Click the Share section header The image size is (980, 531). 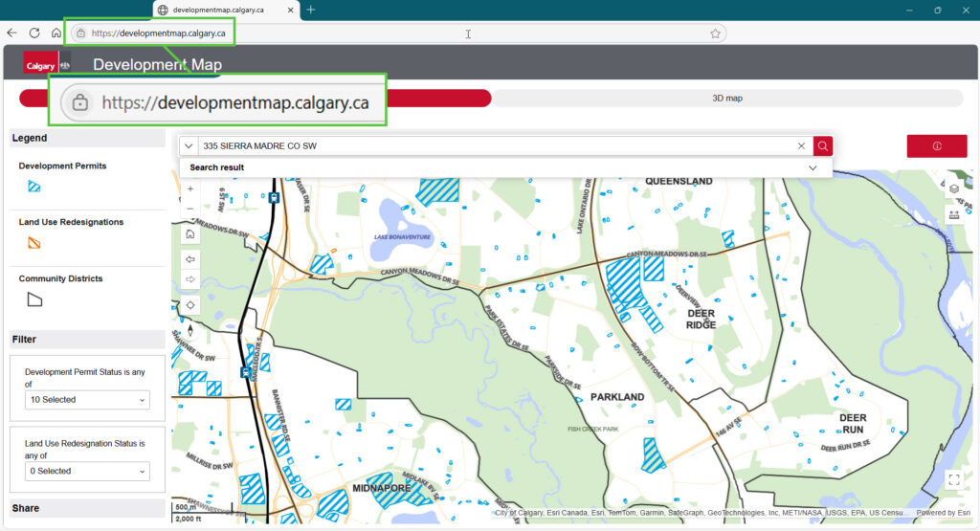click(x=87, y=508)
